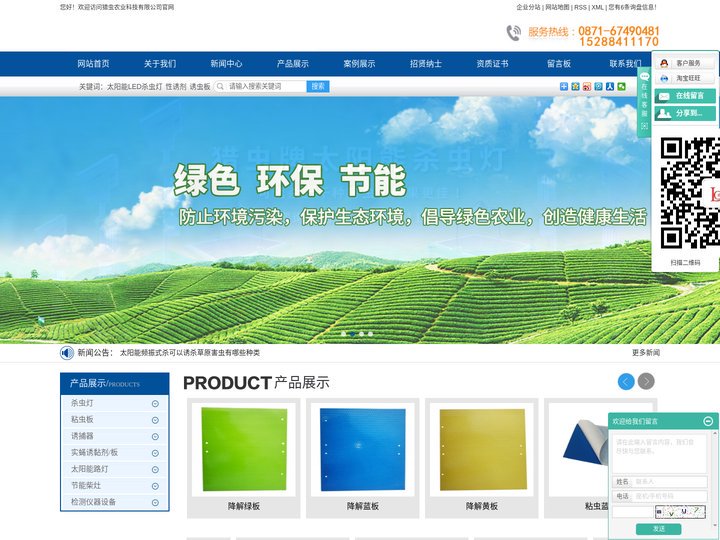720x540 pixels.
Task: Go to the 关于我们 page
Action: (160, 64)
